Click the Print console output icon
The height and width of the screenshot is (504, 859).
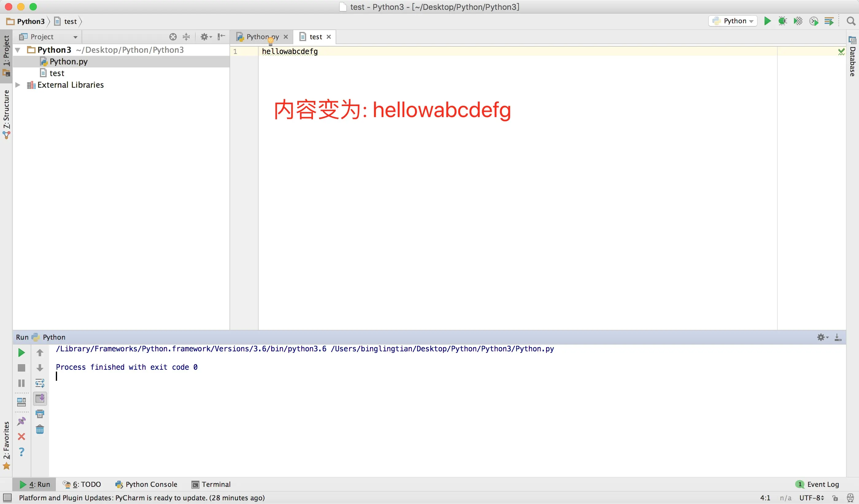[40, 414]
